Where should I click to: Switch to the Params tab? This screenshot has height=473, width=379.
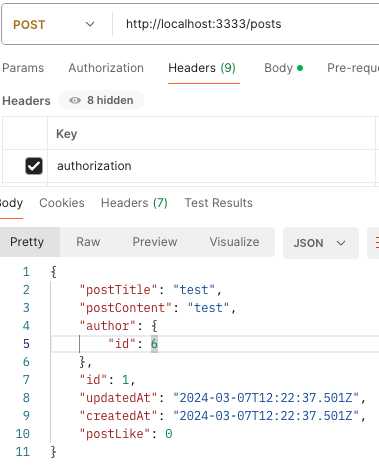23,68
